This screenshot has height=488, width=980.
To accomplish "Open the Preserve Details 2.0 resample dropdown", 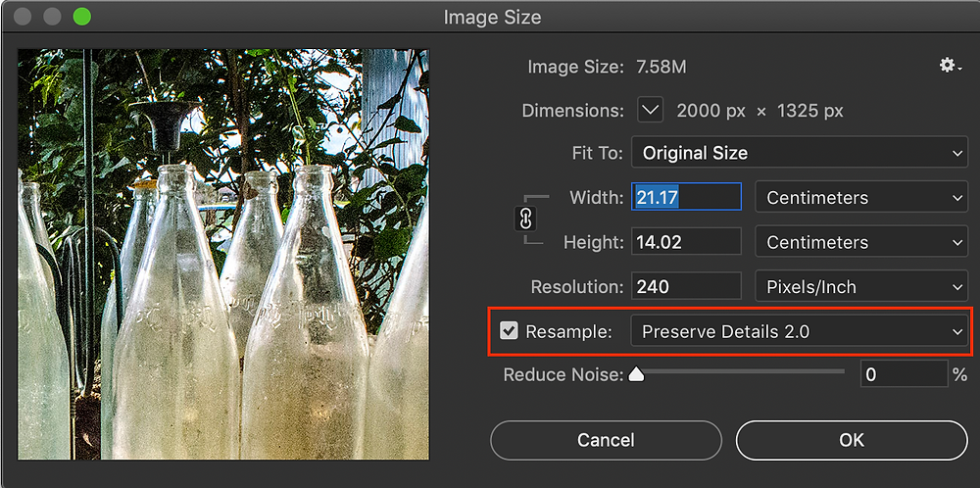I will 800,331.
